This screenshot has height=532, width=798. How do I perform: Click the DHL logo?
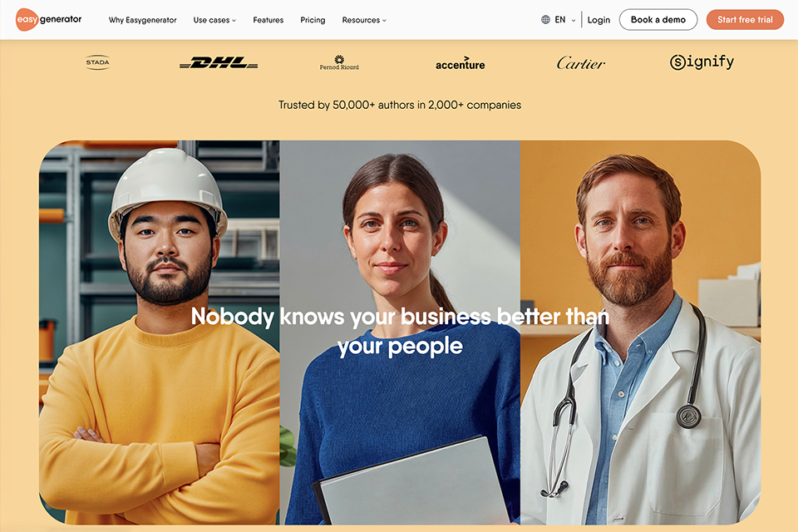[x=219, y=62]
